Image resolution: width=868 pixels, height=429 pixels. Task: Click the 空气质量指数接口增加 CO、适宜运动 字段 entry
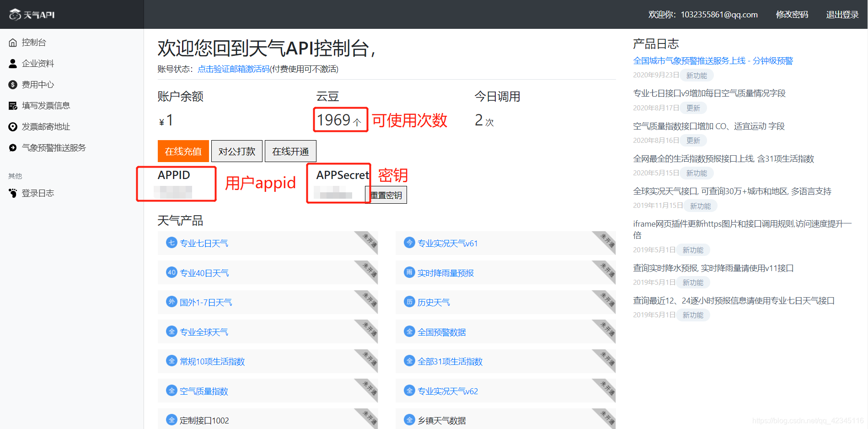coord(709,126)
